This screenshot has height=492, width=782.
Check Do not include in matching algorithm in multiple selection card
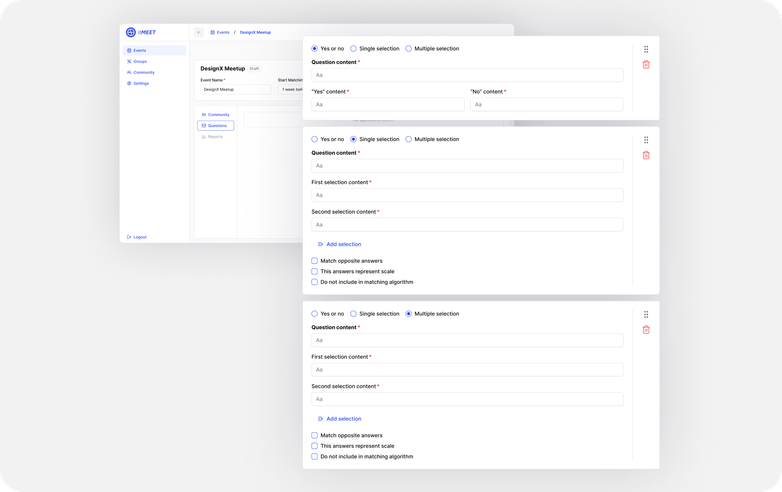point(314,456)
